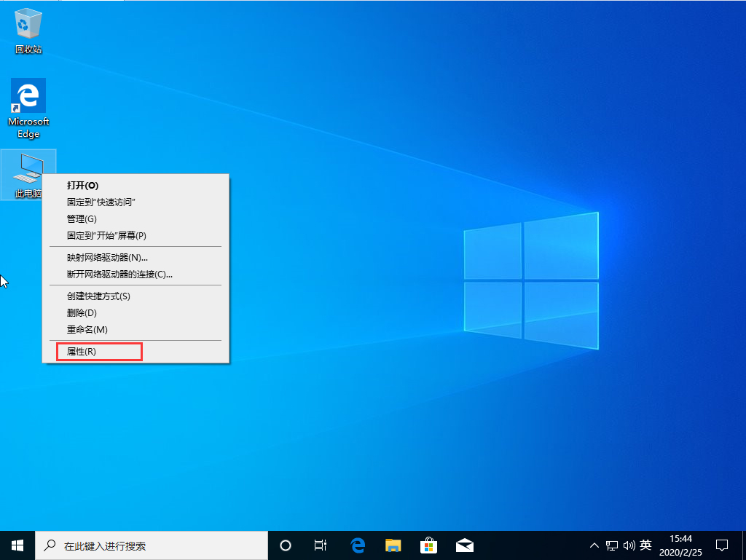This screenshot has height=560, width=746.
Task: Open the Action Center notification icon
Action: point(722,545)
